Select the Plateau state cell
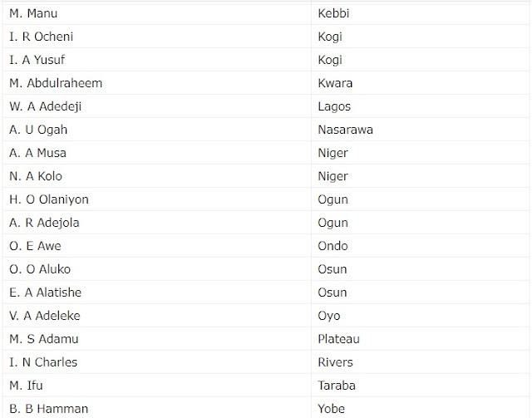Screen dimensions: 532x418 coord(338,339)
